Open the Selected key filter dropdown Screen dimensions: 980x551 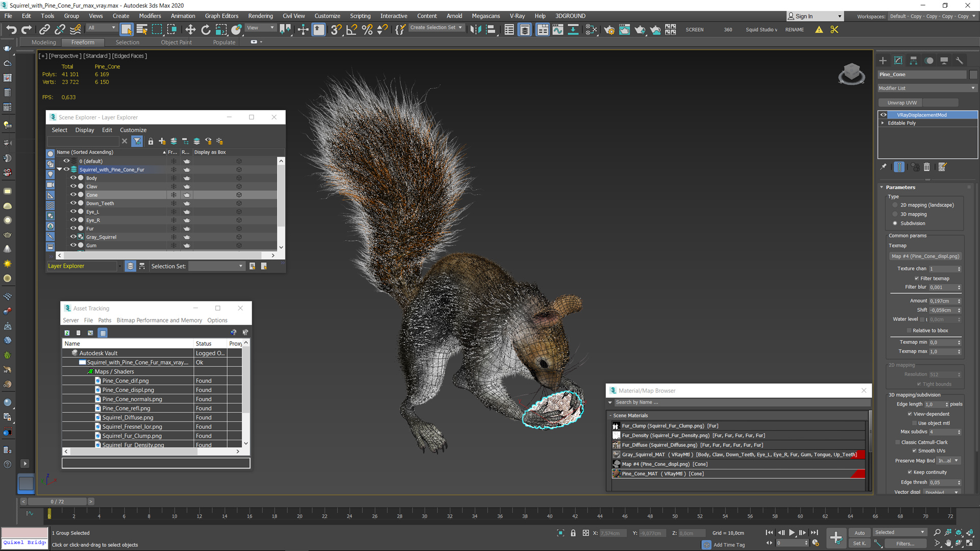899,533
